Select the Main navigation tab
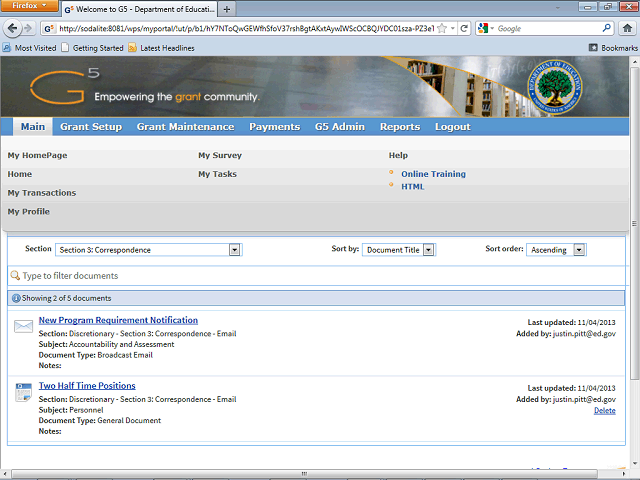The height and width of the screenshot is (480, 640). point(33,127)
